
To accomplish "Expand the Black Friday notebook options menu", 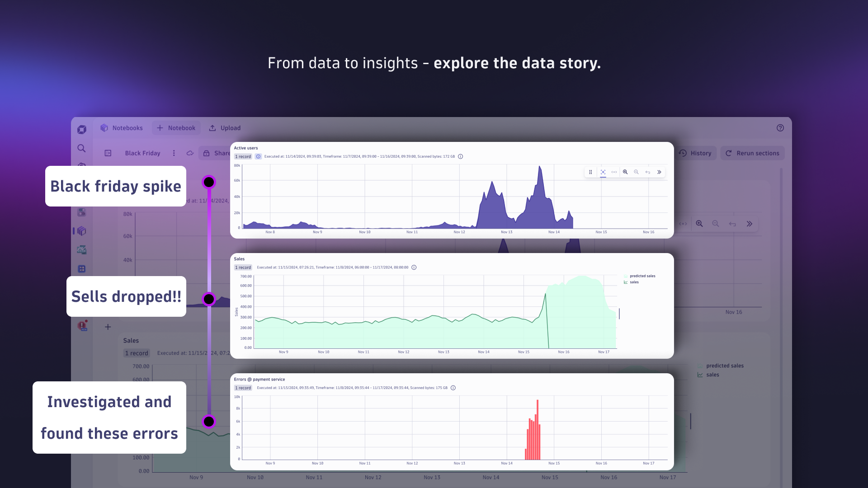I will click(x=174, y=153).
